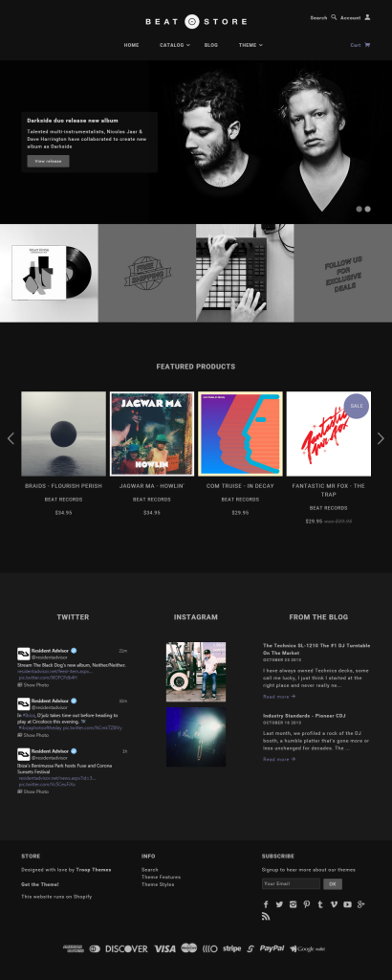Go to the Blog menu item

click(x=211, y=45)
